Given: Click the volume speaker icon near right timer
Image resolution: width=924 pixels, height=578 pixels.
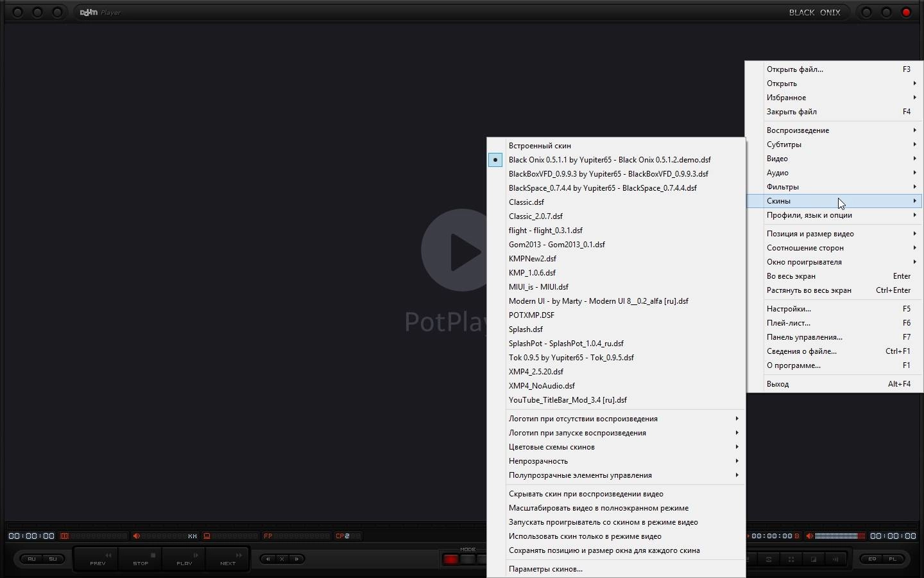Looking at the screenshot, I should 810,536.
